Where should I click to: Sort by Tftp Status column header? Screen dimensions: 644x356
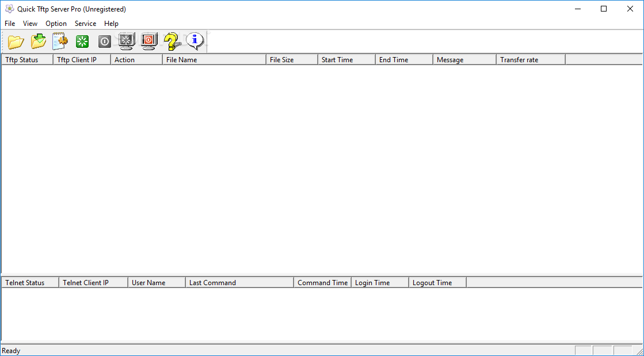(x=28, y=59)
